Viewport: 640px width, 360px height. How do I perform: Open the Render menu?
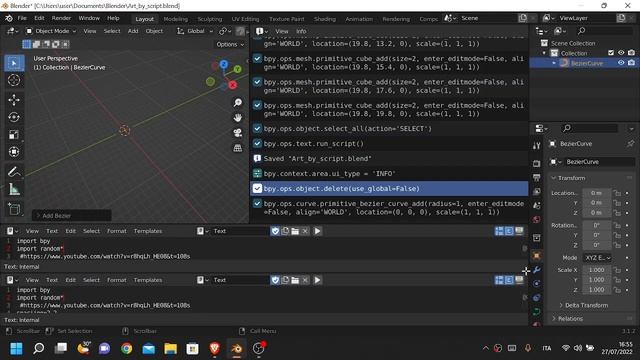[x=61, y=18]
